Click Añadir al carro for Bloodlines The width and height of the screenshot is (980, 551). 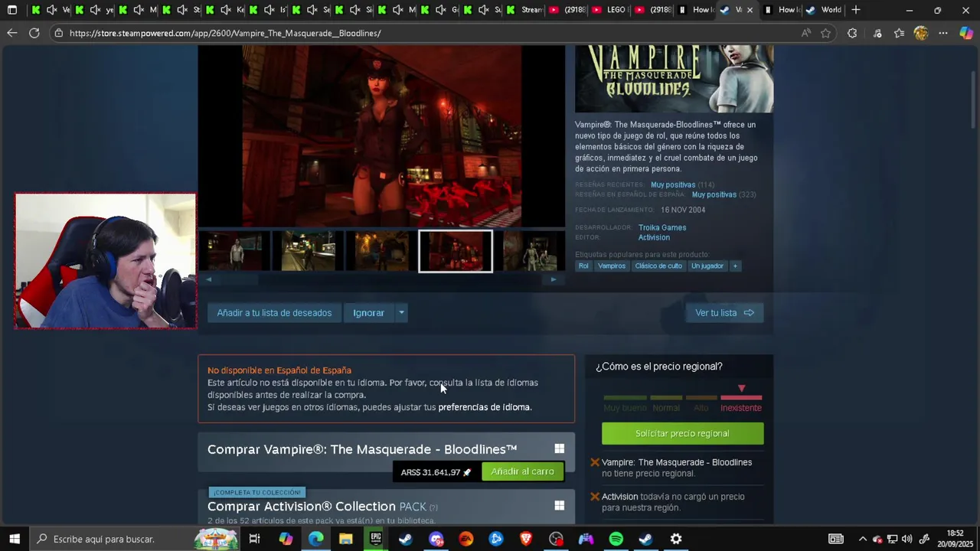[x=522, y=471]
